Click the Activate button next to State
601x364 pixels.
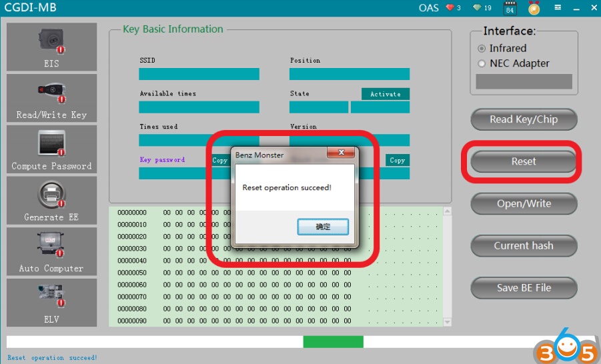click(x=385, y=94)
